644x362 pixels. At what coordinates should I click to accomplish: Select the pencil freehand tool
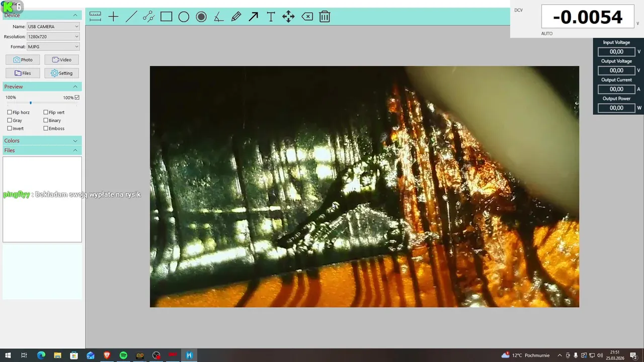[x=236, y=17]
